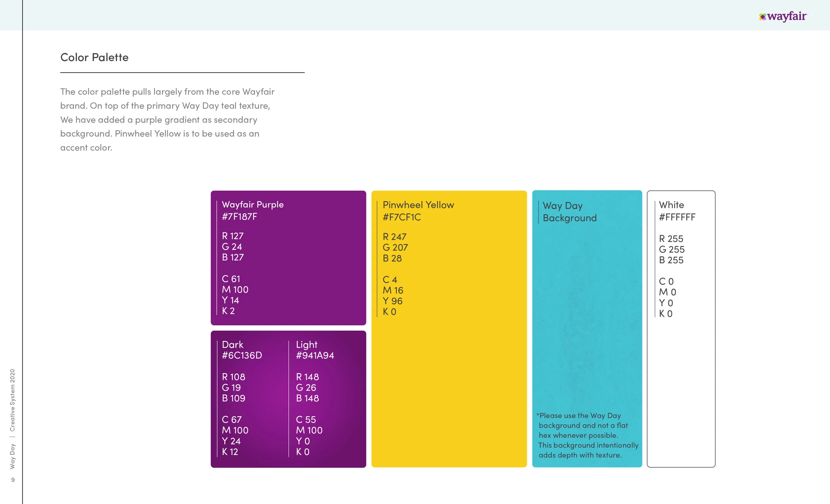Click the Way Day sidebar label
The width and height of the screenshot is (830, 504).
[x=13, y=456]
